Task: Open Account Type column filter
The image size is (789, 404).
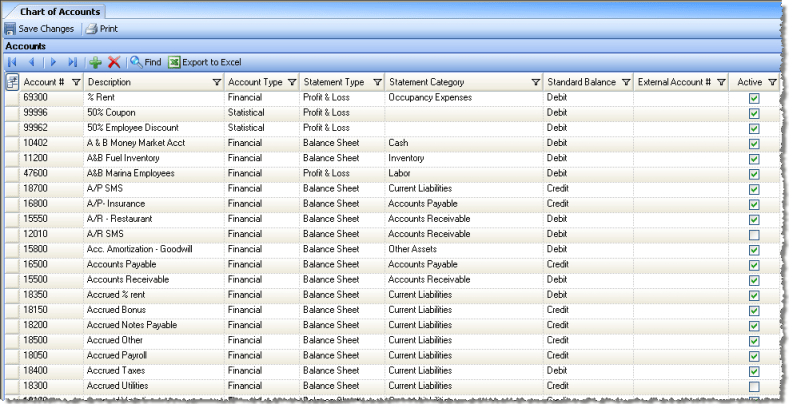Action: click(292, 82)
